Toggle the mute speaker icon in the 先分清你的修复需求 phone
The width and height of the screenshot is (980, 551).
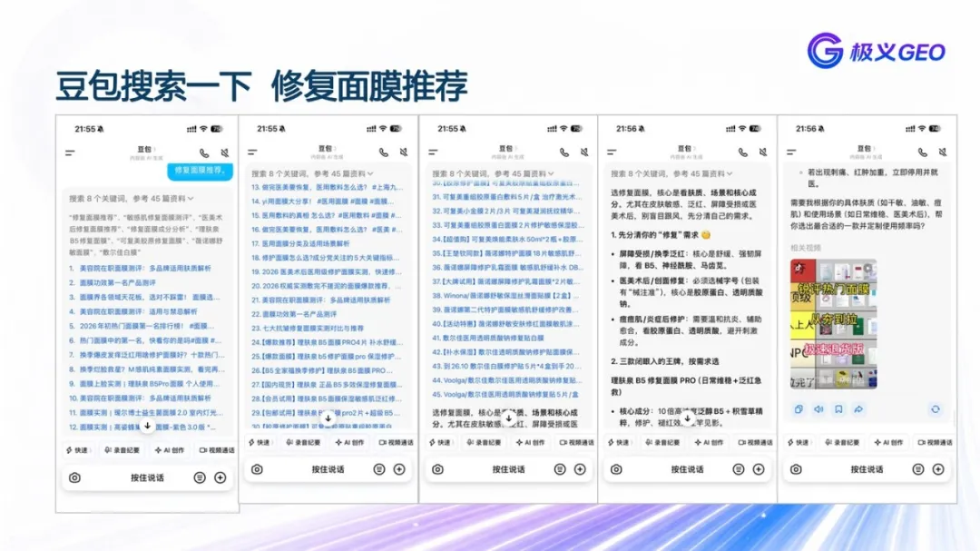(x=763, y=152)
